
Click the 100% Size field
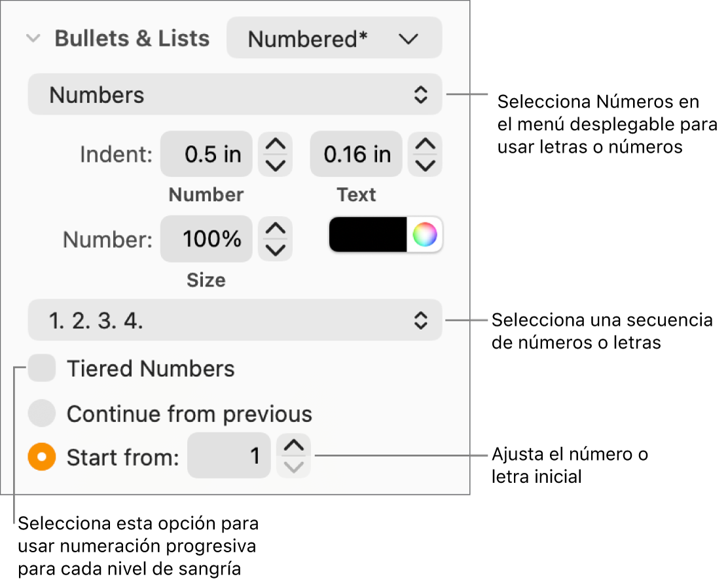click(x=206, y=239)
